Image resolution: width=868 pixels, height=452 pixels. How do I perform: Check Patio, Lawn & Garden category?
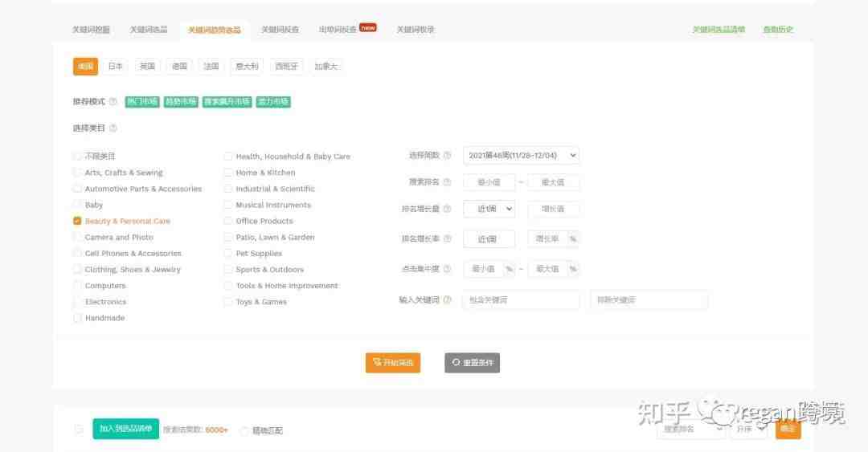[x=228, y=237]
